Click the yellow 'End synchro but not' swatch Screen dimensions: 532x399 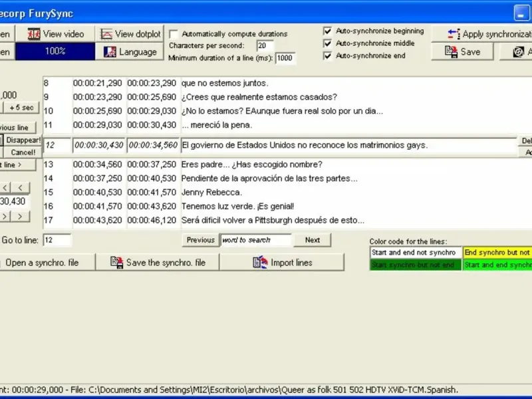tap(497, 253)
